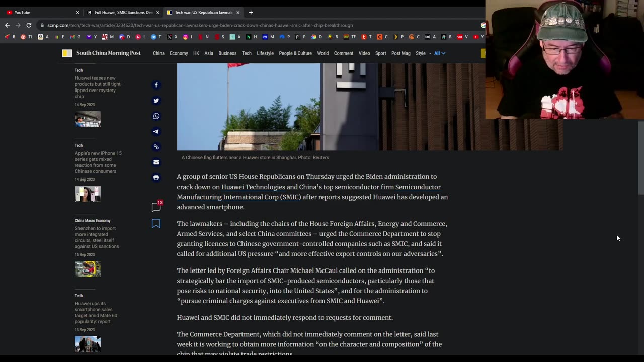Open the comments with 13 badge
Image resolution: width=644 pixels, height=362 pixels.
(156, 207)
